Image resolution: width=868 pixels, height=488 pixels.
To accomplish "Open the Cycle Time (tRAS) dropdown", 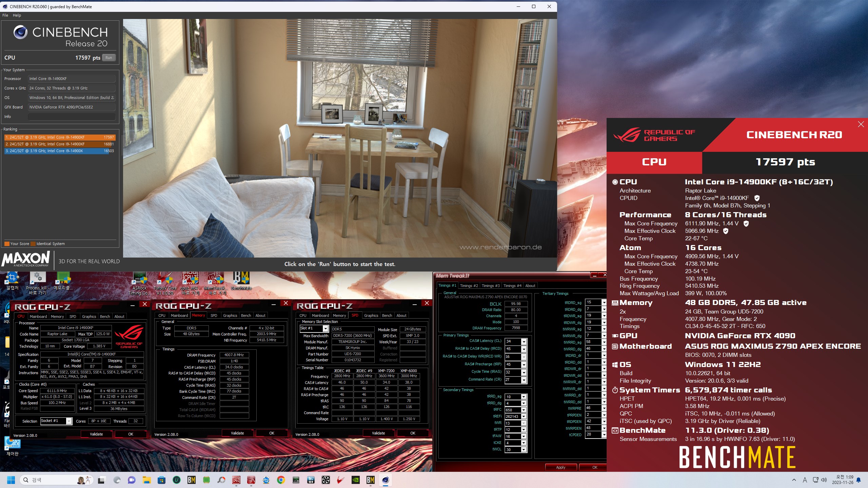I will 524,372.
